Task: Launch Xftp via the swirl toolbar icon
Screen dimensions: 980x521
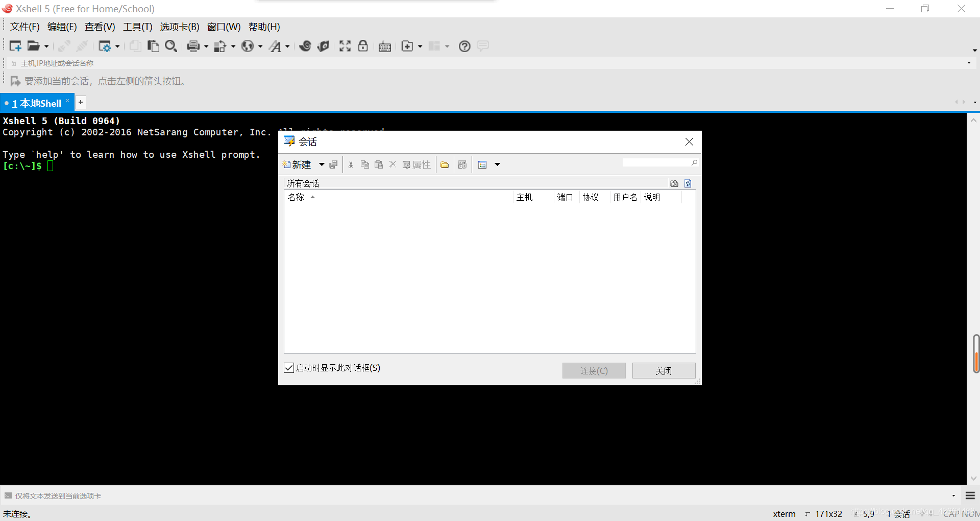Action: (x=305, y=46)
